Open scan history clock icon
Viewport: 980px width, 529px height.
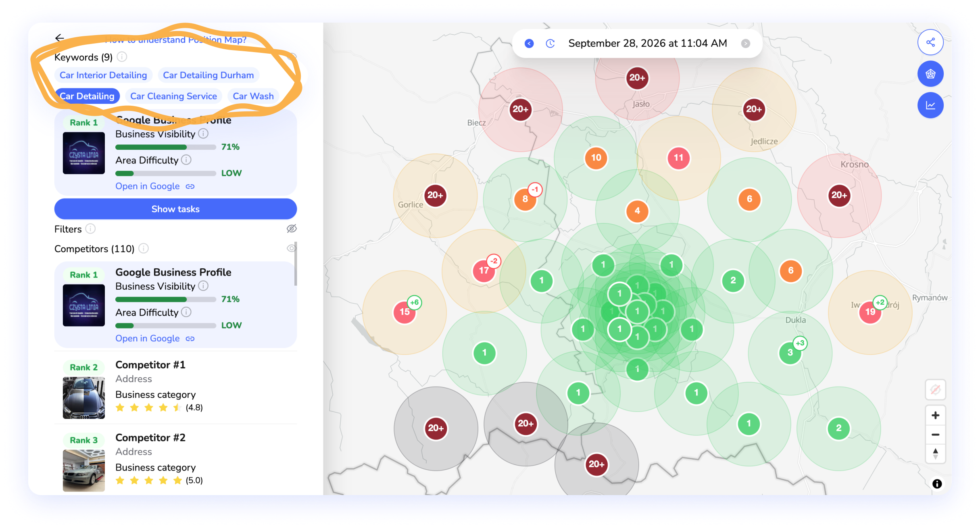coord(550,44)
